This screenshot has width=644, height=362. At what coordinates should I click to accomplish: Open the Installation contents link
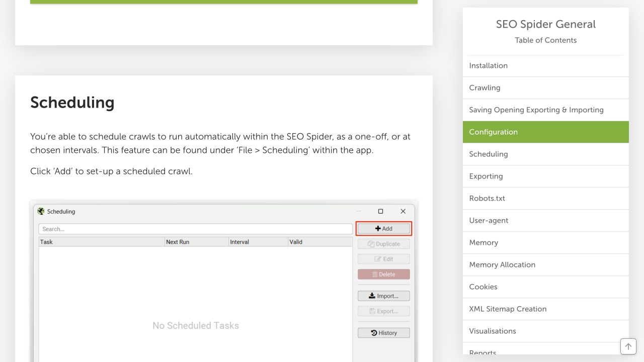click(546, 66)
